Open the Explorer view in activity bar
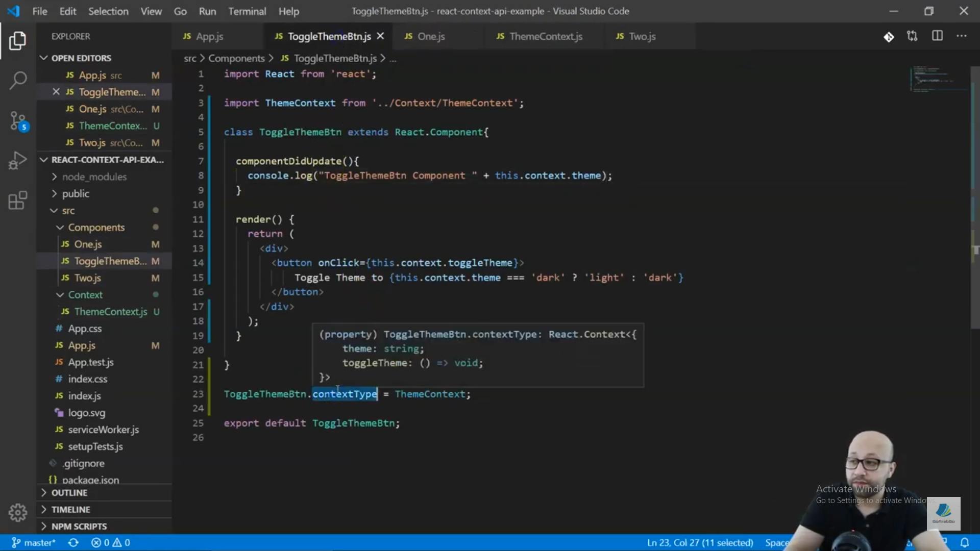 17,41
